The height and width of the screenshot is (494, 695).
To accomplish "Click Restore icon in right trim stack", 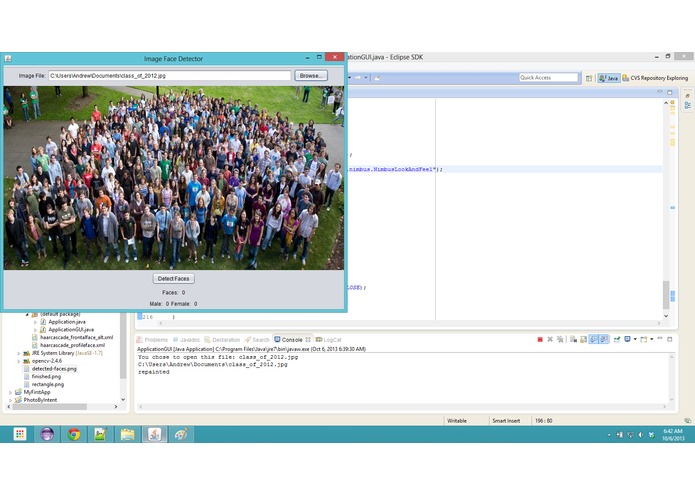I will click(687, 95).
